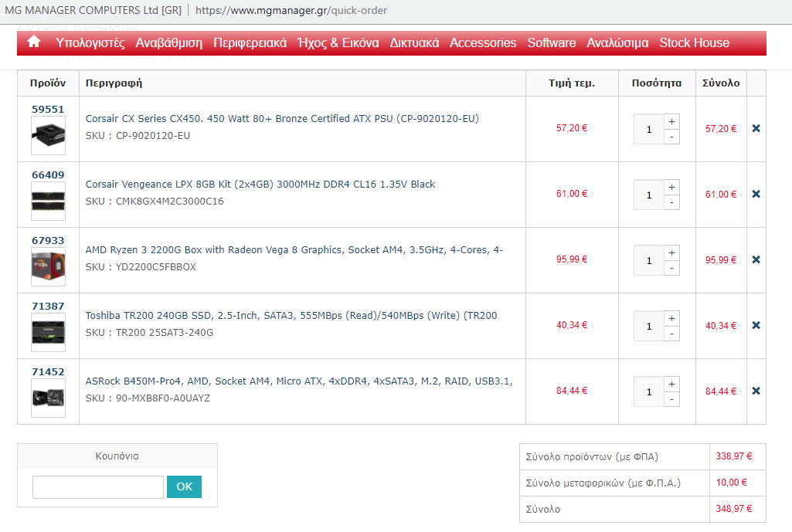
Task: Increase quantity of Corsair CX450 PSU
Action: point(671,122)
